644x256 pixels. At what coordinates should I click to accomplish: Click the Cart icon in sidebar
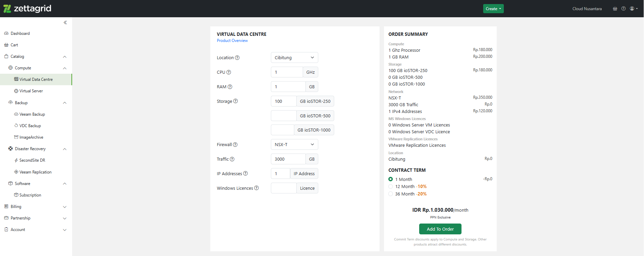click(x=6, y=45)
